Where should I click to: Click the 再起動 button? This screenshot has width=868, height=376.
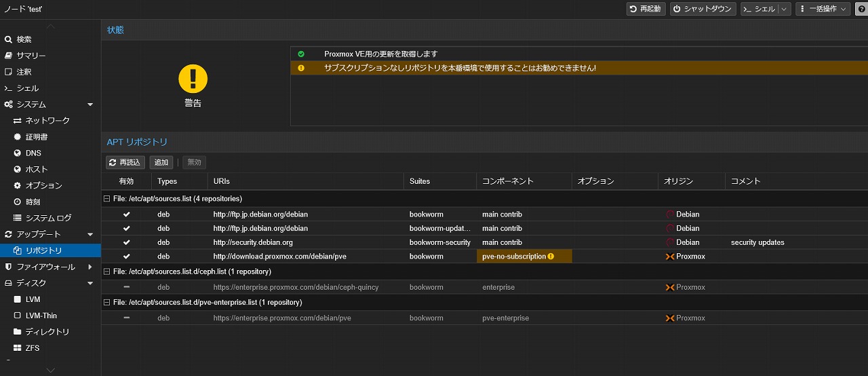click(646, 9)
